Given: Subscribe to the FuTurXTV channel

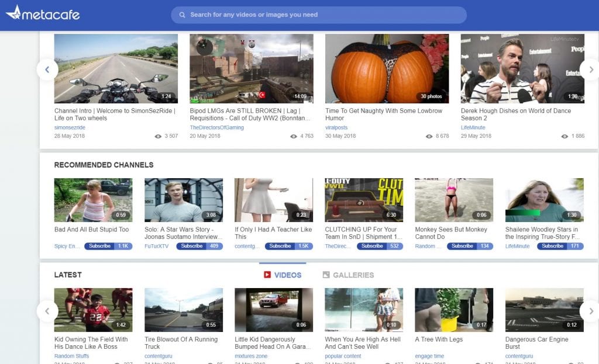Looking at the screenshot, I should pos(192,246).
